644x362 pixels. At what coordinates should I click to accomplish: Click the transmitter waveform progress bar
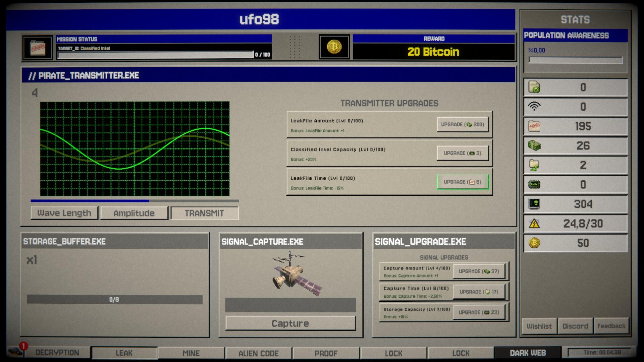pos(135,201)
